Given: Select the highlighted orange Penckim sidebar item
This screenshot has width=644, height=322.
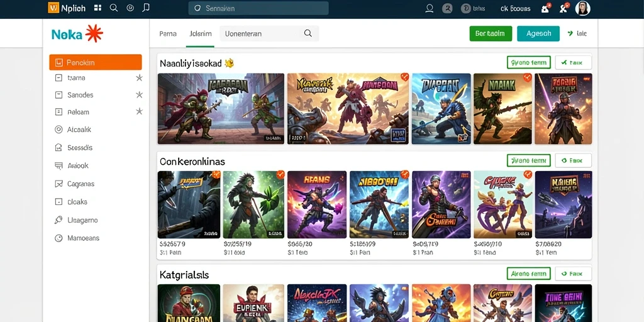Looking at the screenshot, I should 96,62.
